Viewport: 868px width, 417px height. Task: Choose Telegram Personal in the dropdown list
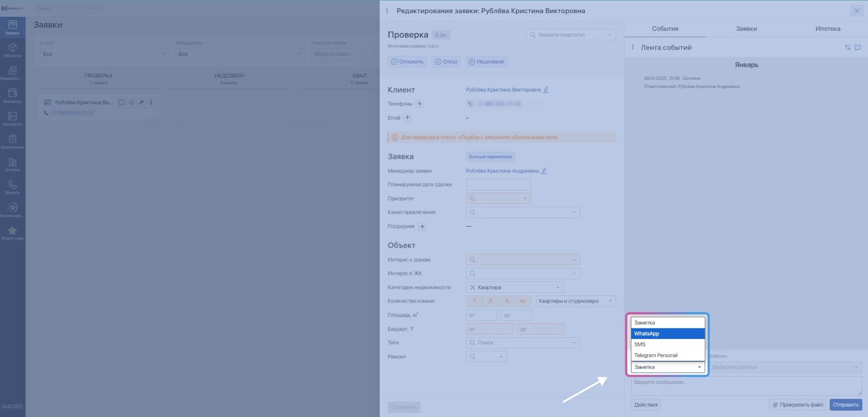667,356
